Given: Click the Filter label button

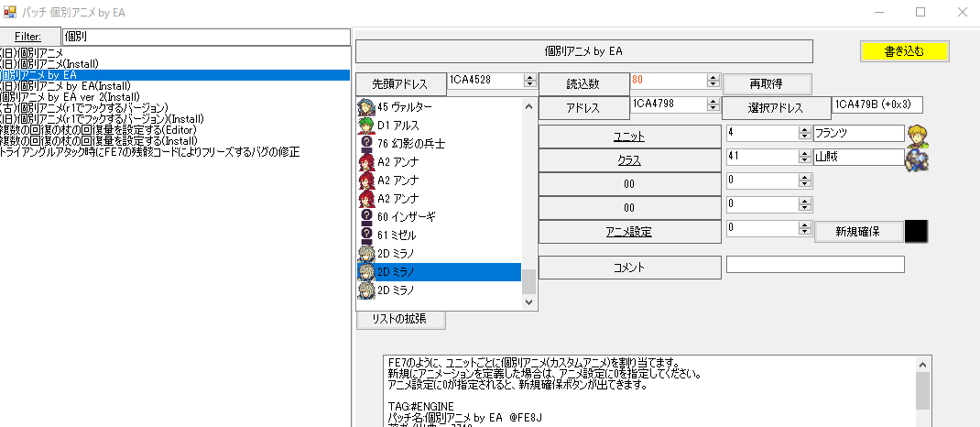Looking at the screenshot, I should point(30,37).
